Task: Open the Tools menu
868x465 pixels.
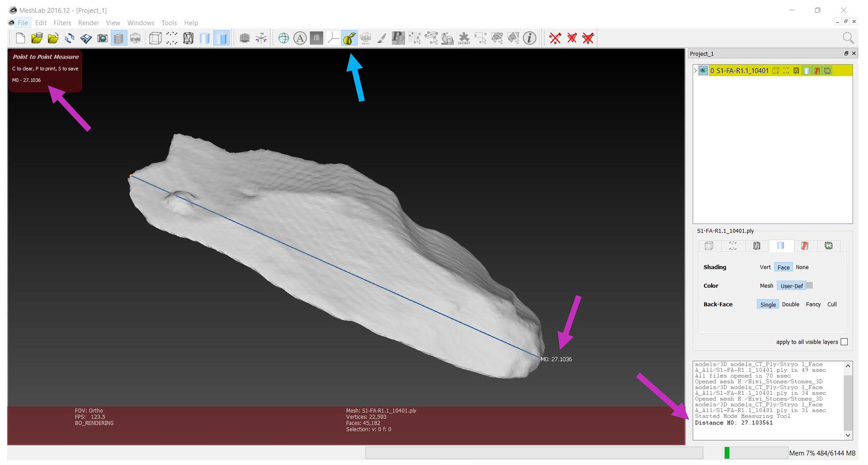Action: click(x=169, y=23)
